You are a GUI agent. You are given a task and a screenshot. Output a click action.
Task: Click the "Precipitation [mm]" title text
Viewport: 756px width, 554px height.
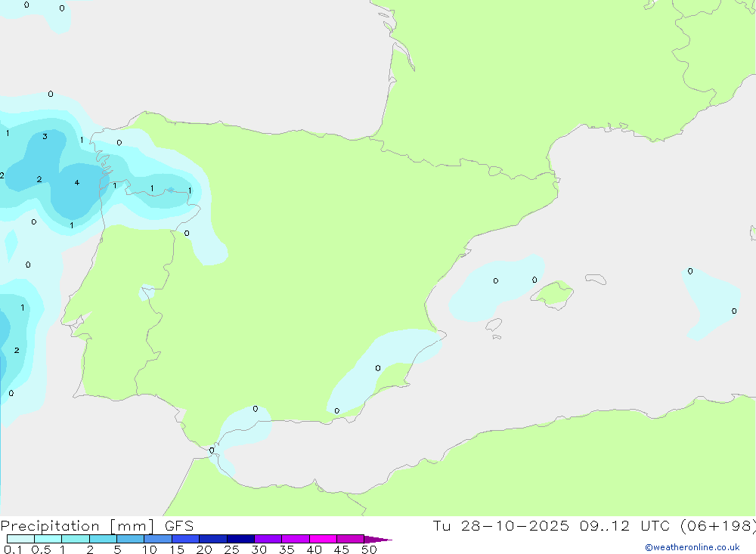click(x=77, y=526)
